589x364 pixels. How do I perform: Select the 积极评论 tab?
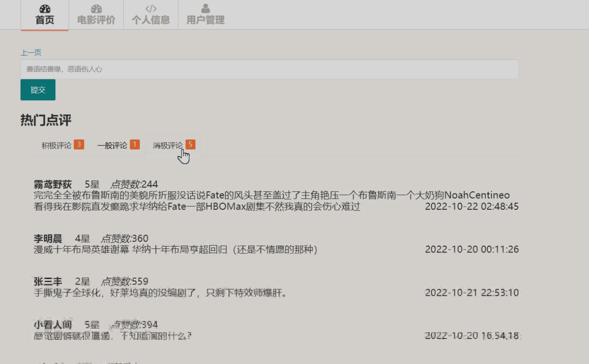tap(56, 145)
